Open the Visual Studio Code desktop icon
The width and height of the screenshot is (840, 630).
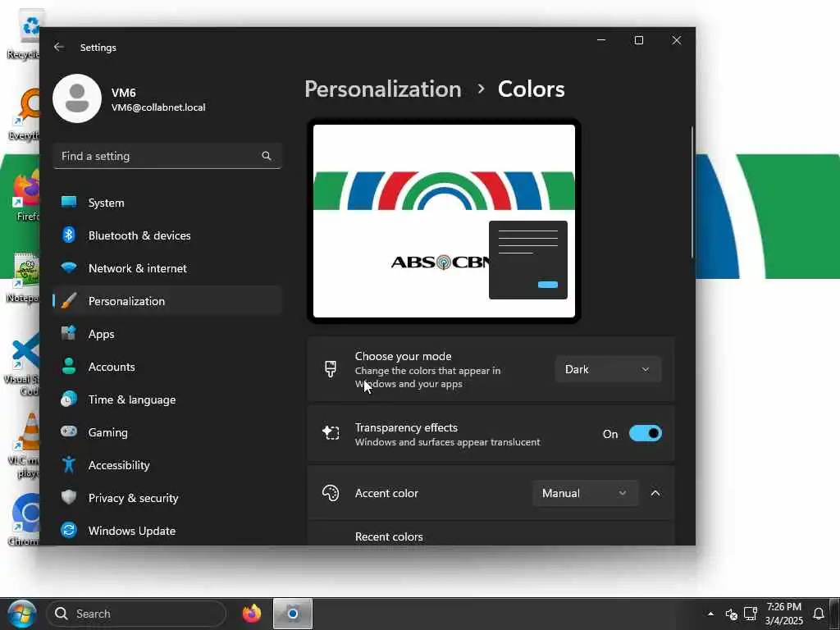click(21, 364)
